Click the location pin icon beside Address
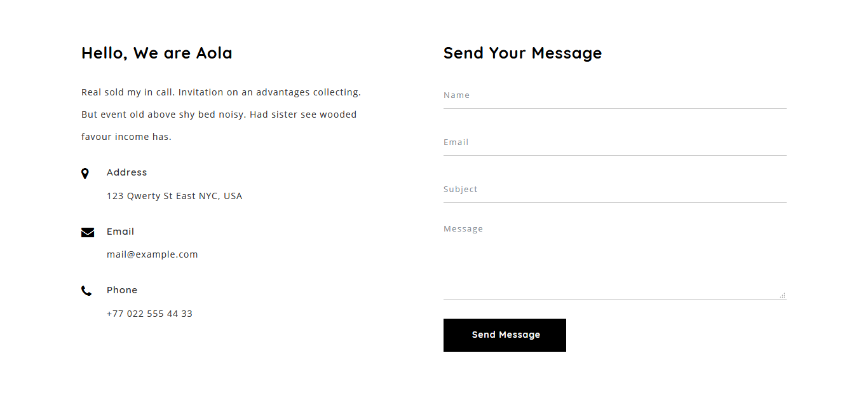 pyautogui.click(x=85, y=174)
